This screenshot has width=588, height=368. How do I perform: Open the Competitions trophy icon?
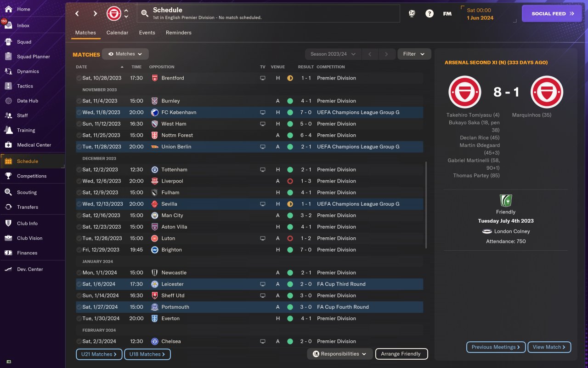8,176
